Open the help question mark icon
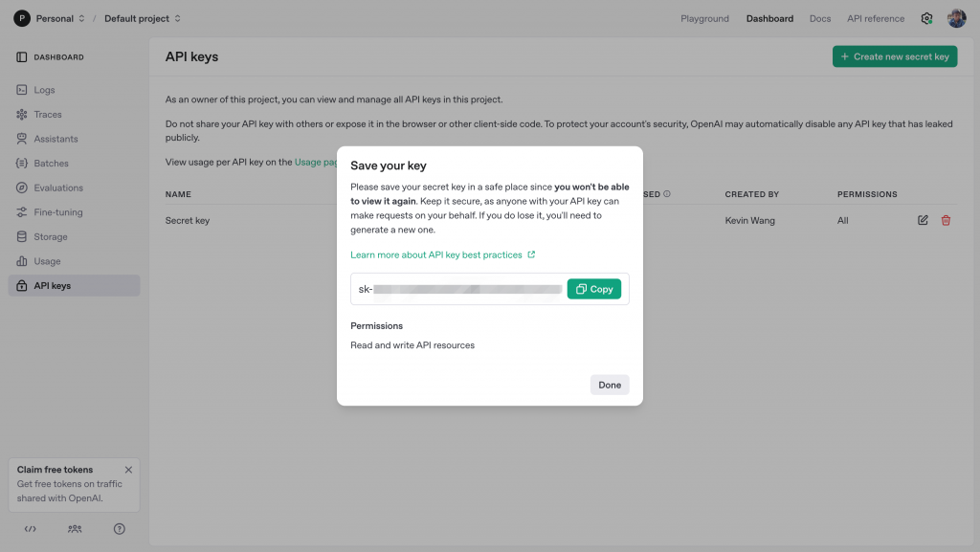The image size is (980, 552). pos(120,528)
